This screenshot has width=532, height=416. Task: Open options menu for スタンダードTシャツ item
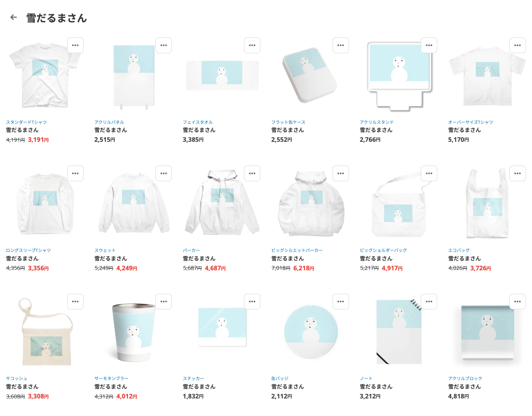point(75,45)
